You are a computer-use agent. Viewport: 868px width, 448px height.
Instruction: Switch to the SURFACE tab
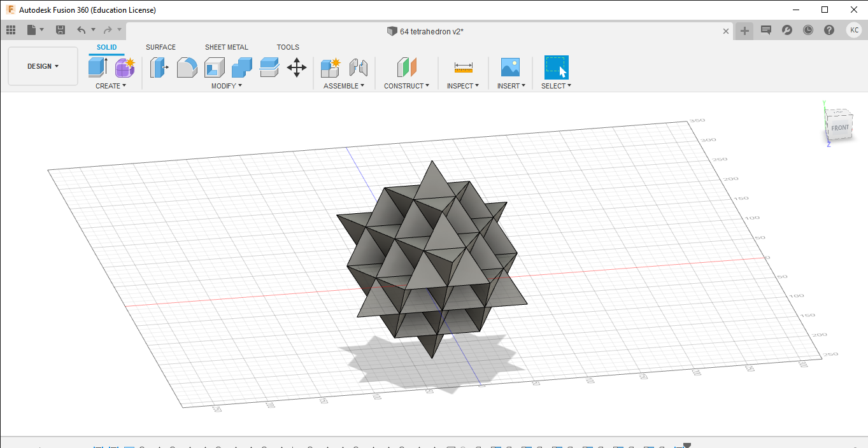[160, 46]
